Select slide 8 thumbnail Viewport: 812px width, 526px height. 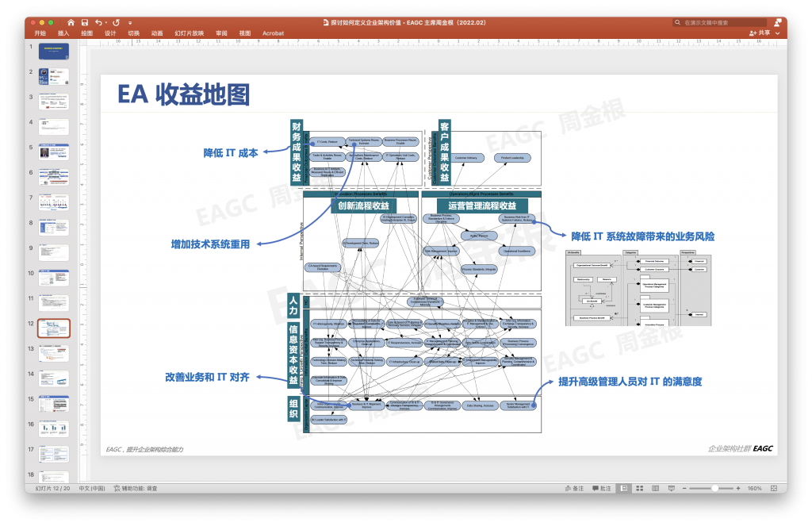click(x=54, y=228)
